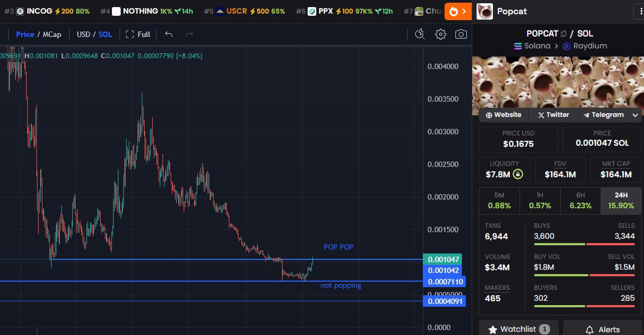Click the 0.001042 line price label
The image size is (644, 335).
pos(443,270)
